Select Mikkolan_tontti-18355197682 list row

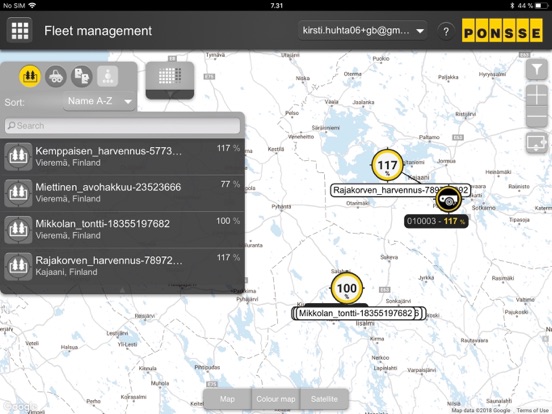[123, 230]
